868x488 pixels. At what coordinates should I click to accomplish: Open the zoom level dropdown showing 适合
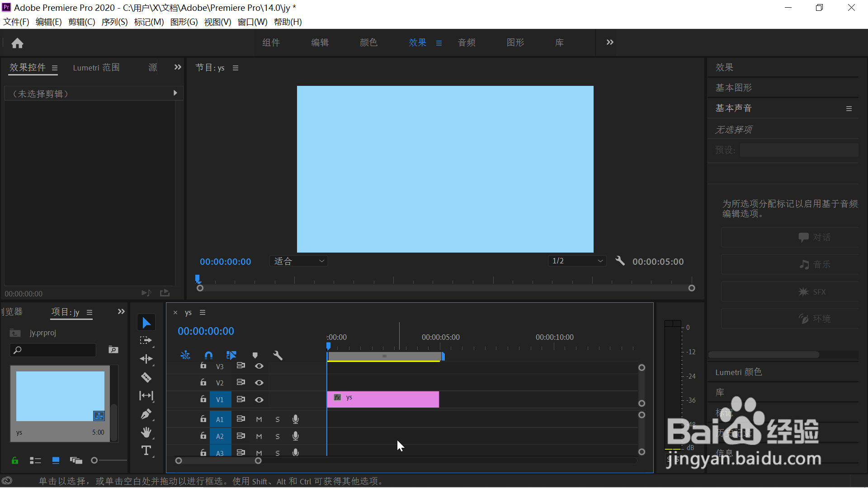(298, 261)
